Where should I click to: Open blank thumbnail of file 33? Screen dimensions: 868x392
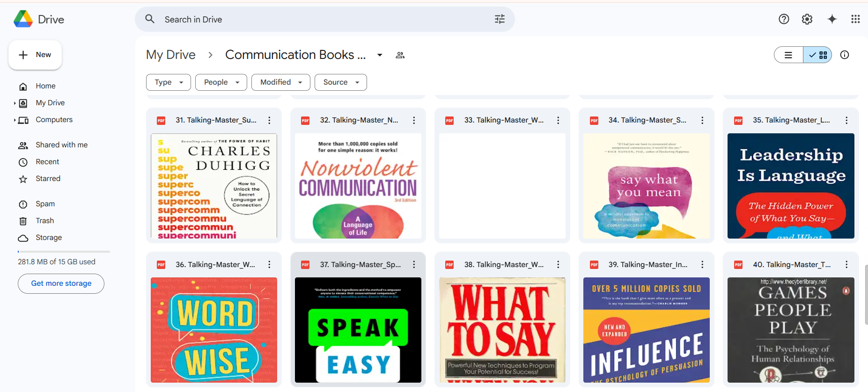pyautogui.click(x=502, y=186)
